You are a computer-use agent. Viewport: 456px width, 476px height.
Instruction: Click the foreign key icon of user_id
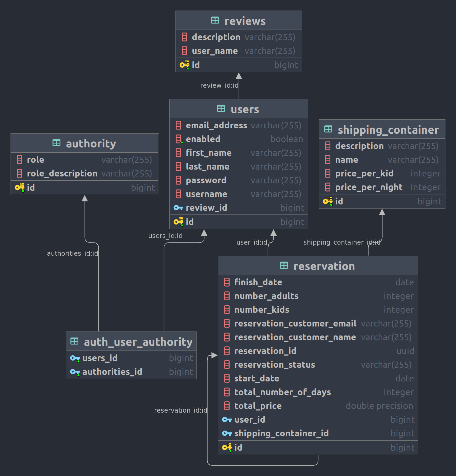coord(227,419)
